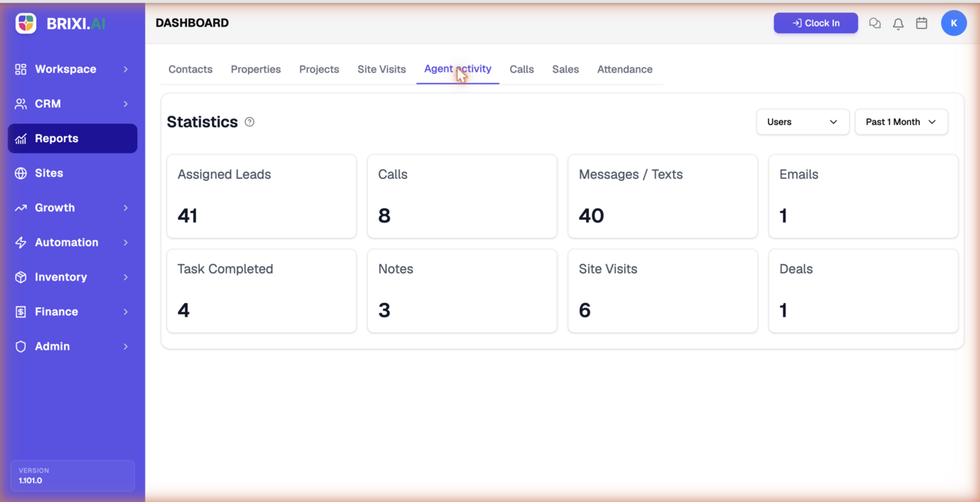Click the DASHBOARD page title
This screenshot has width=980, height=502.
(192, 23)
